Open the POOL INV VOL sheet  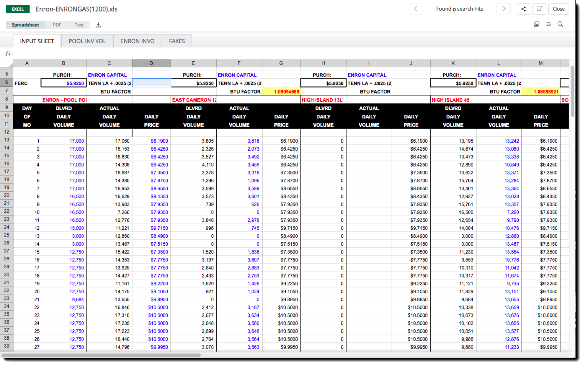tap(87, 41)
